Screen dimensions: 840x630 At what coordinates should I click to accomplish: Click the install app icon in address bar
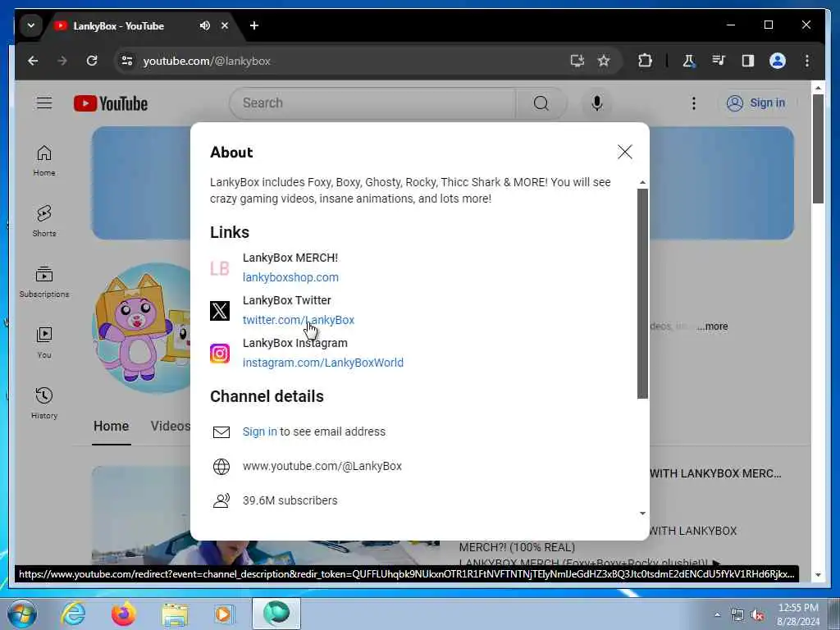577,61
